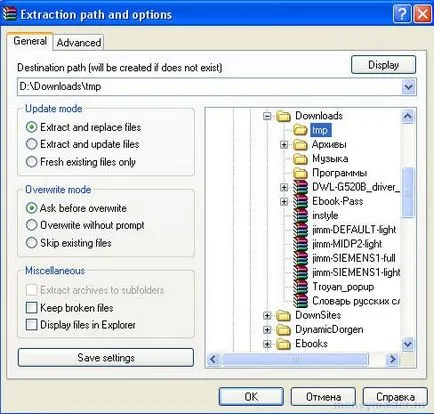434x414 pixels.
Task: Click the tree vertical scrollbar thumb
Action: tap(408, 193)
